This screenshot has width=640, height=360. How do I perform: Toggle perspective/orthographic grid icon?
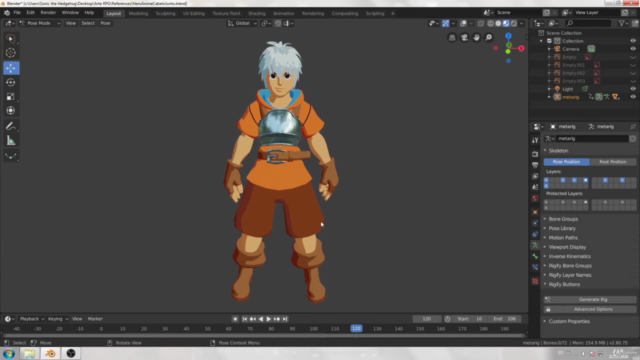(452, 38)
